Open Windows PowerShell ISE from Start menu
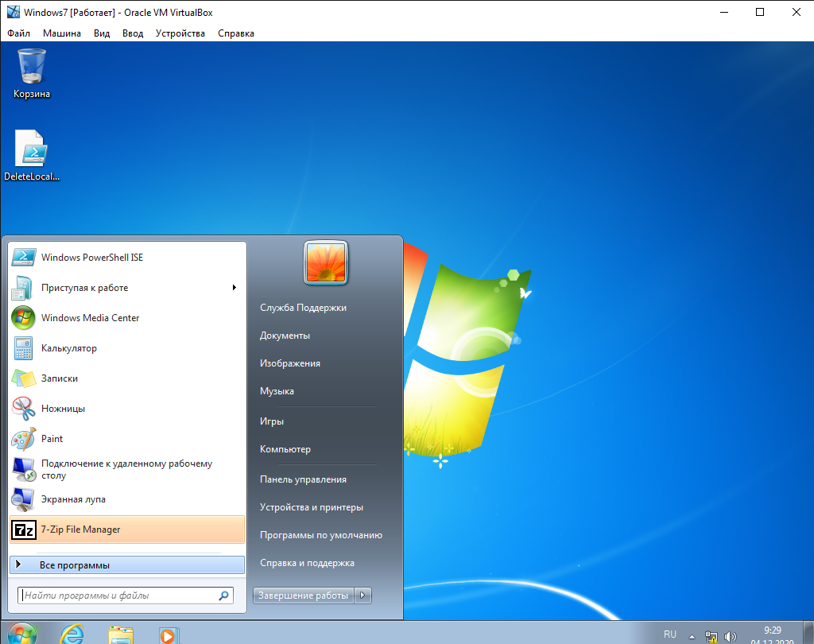 (91, 258)
